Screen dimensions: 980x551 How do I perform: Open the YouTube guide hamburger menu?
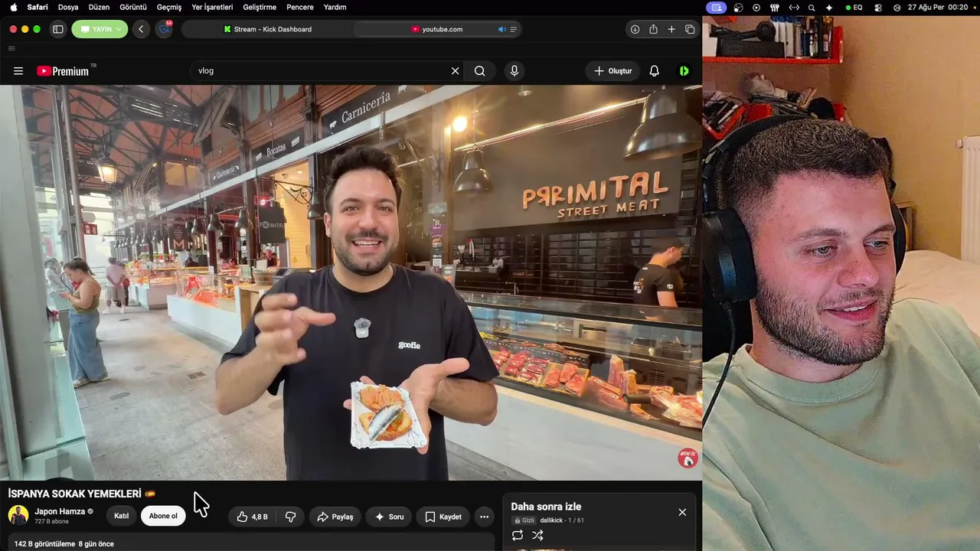pos(18,71)
